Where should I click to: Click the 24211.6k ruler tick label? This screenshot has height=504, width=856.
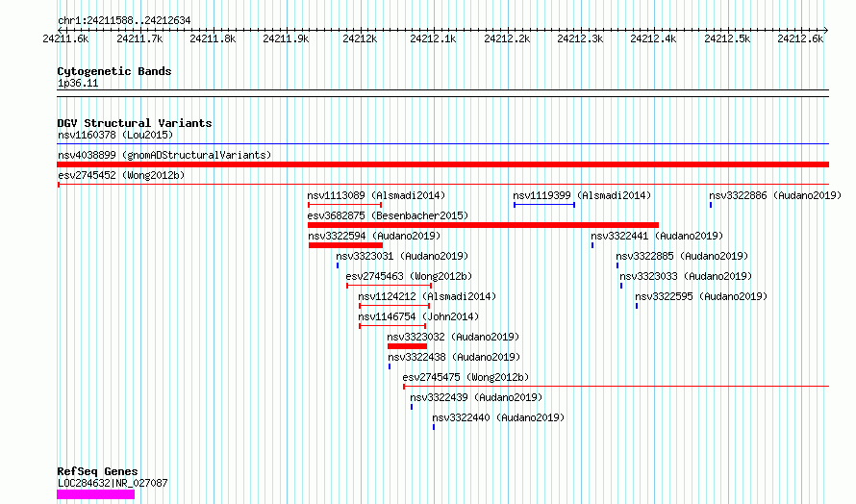point(65,38)
